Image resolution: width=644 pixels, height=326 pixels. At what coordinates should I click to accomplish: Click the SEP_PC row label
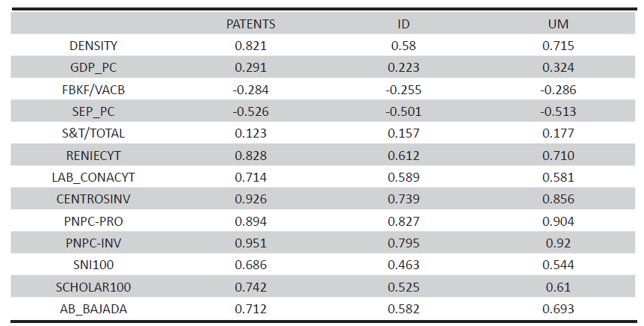[93, 112]
